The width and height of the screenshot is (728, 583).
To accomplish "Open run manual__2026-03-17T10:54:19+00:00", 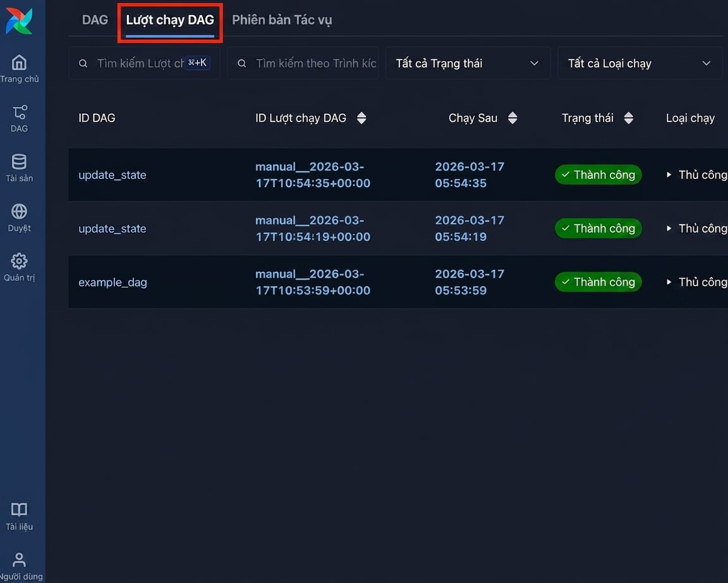I will [312, 228].
